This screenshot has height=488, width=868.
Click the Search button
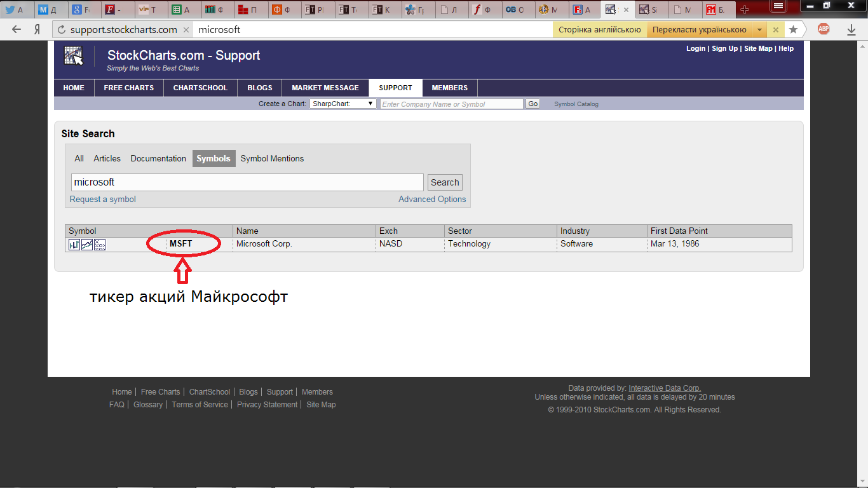coord(445,182)
